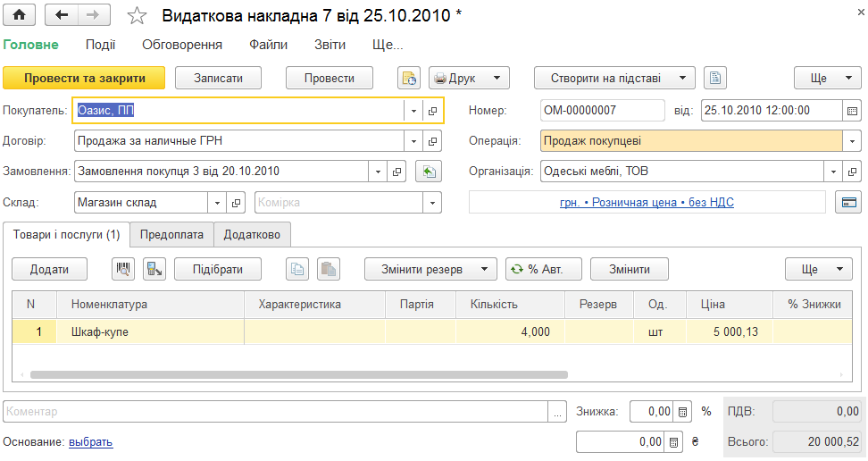
Task: Expand the Комірка dropdown list
Action: (x=432, y=203)
